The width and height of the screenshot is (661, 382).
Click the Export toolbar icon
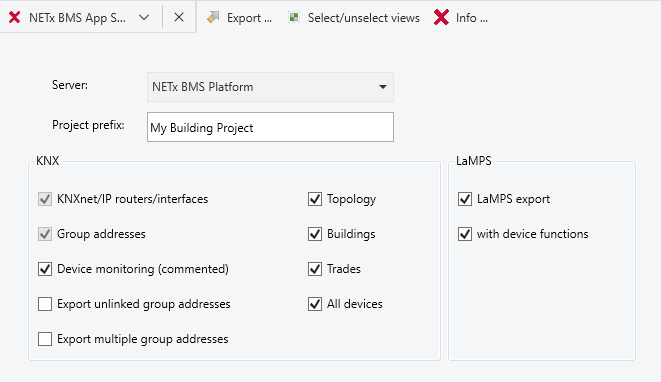[x=213, y=17]
